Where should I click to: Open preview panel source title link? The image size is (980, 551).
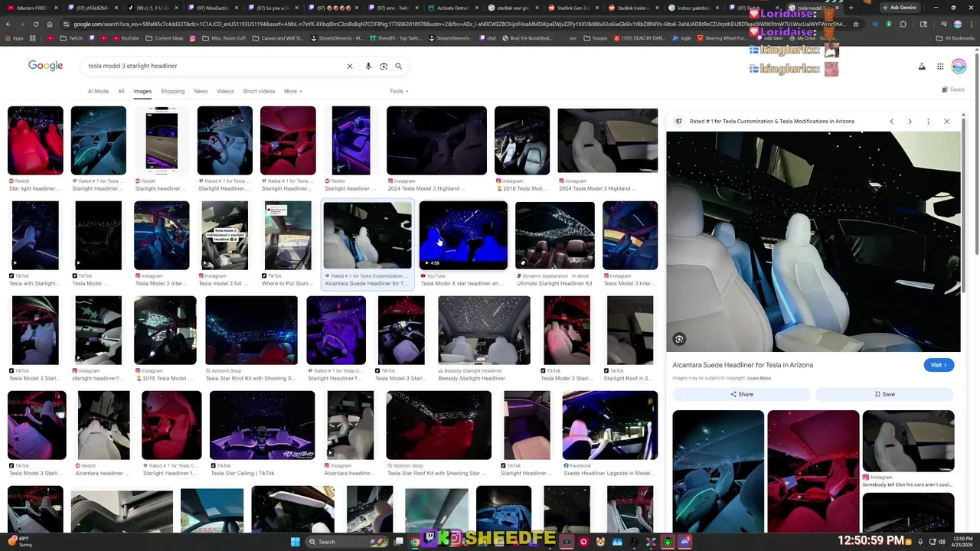(772, 121)
